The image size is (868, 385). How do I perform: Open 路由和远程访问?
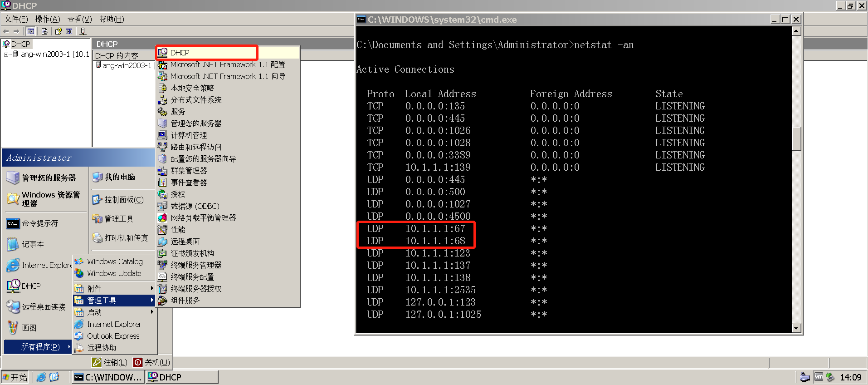[228, 147]
